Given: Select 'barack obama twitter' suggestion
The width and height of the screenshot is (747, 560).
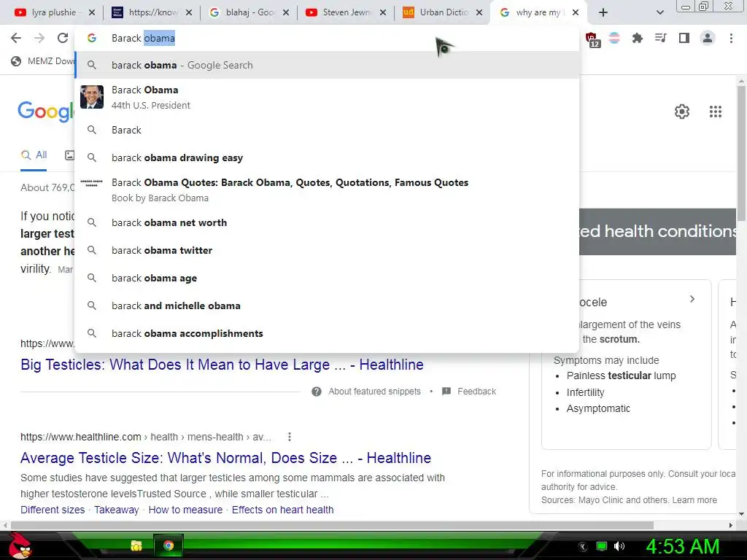Looking at the screenshot, I should pyautogui.click(x=328, y=251).
